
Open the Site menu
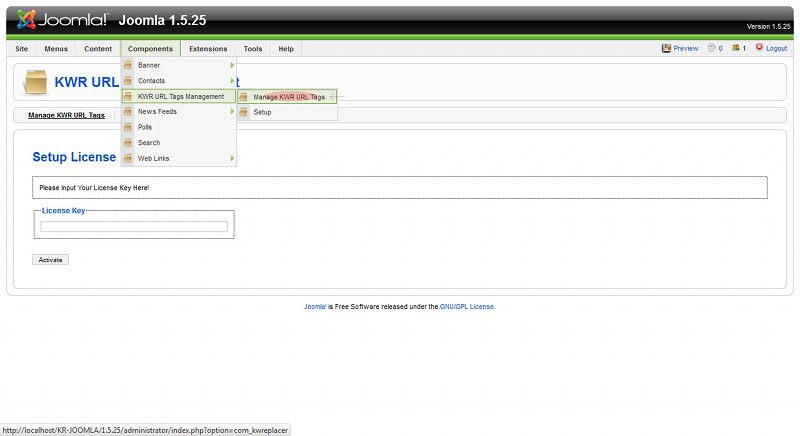[21, 49]
